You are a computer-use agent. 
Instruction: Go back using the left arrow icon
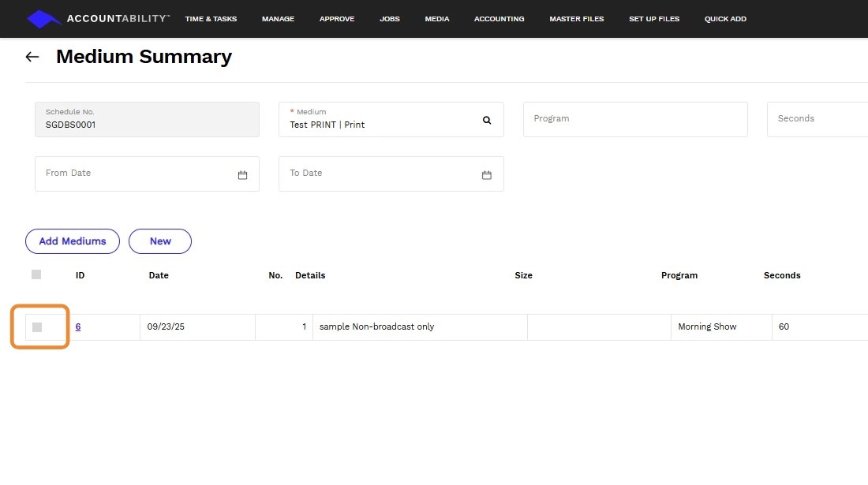[x=32, y=57]
